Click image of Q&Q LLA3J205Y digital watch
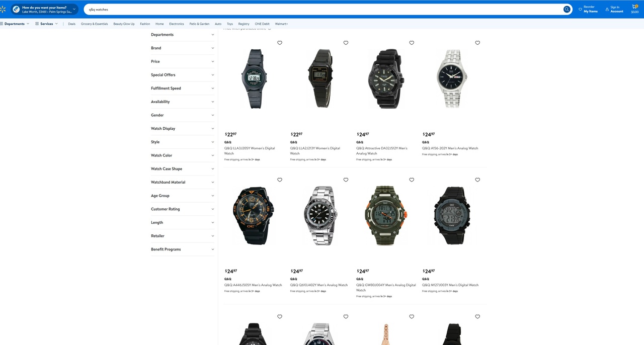The image size is (644, 345). click(x=254, y=79)
